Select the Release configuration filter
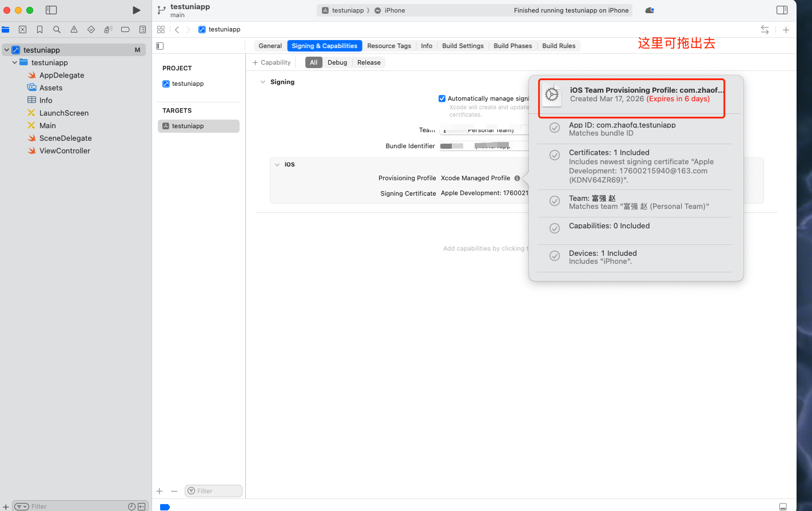Screen dimensions: 812x511 [x=369, y=62]
